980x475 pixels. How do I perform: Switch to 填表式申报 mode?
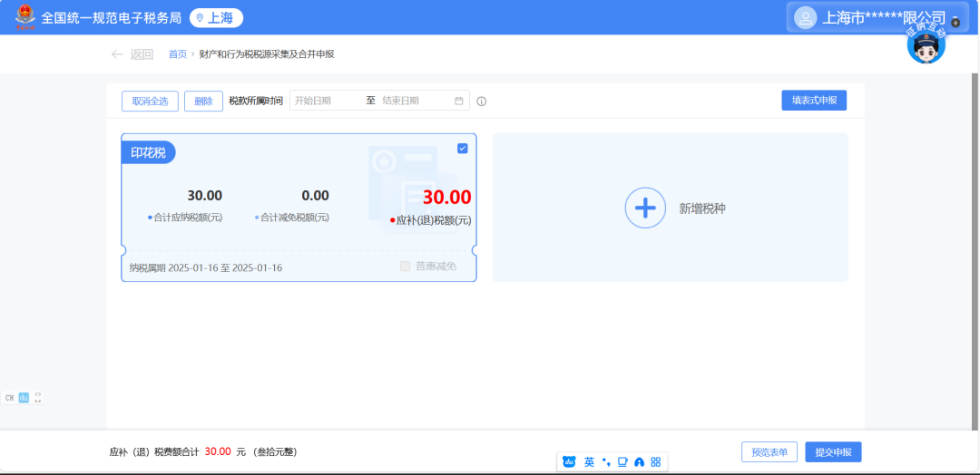(813, 101)
